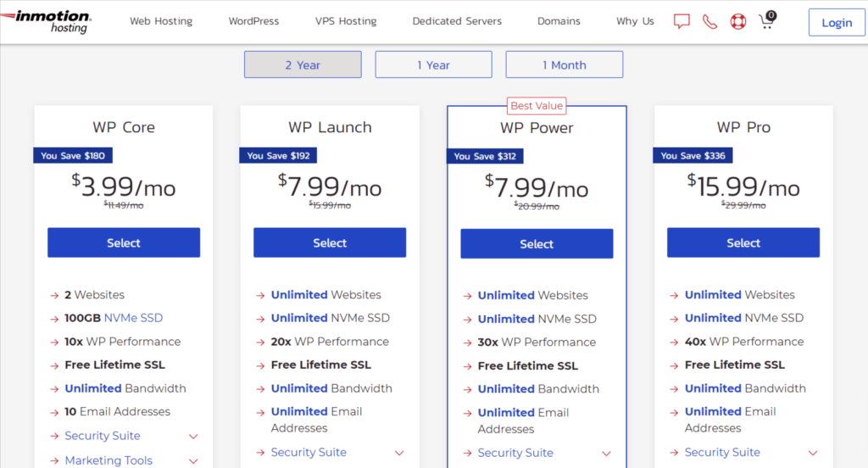The image size is (868, 468).
Task: Open WordPress menu
Action: click(253, 21)
